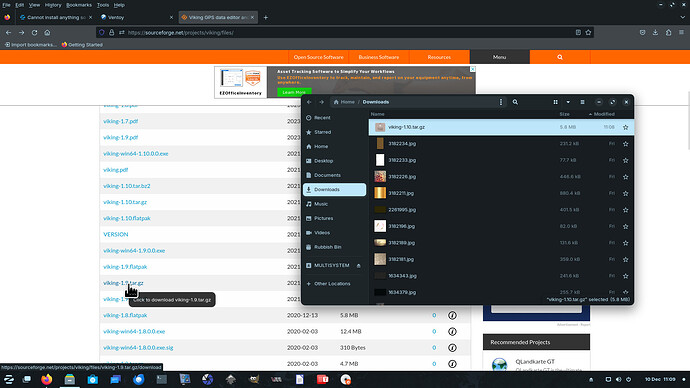The height and width of the screenshot is (388, 690).
Task: Open view options dropdown arrow
Action: tap(568, 102)
